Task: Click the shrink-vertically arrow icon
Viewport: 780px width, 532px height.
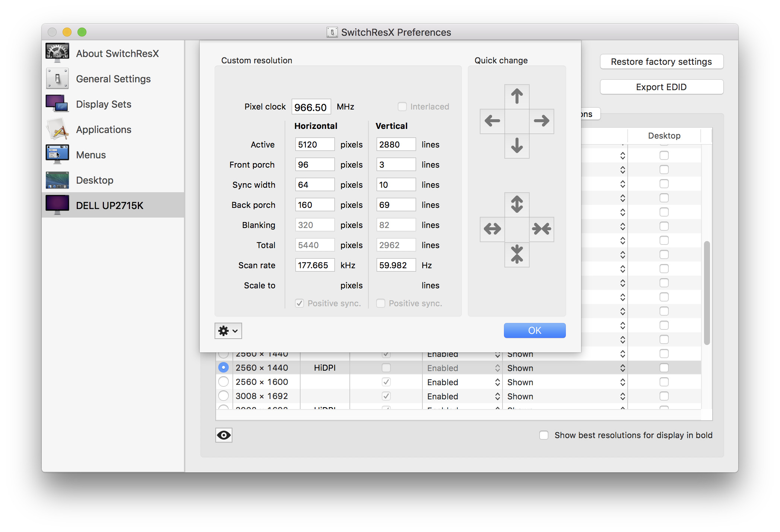Action: 517,254
